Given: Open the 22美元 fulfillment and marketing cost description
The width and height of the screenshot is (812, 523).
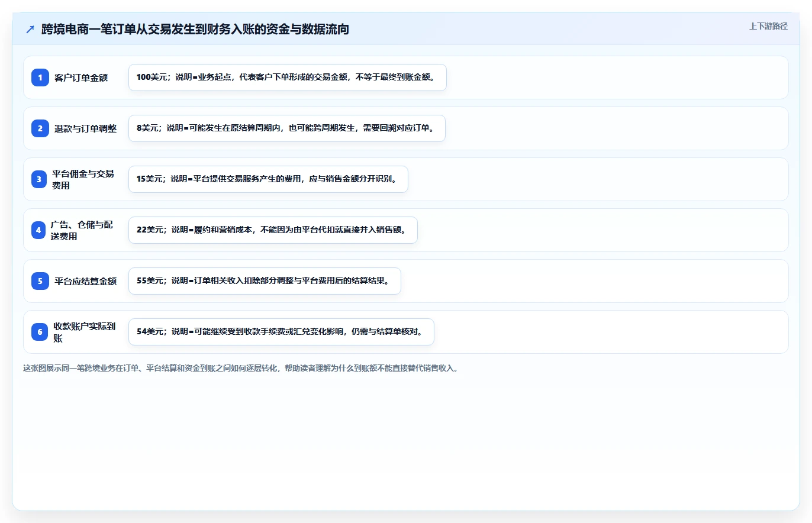Looking at the screenshot, I should click(x=273, y=230).
